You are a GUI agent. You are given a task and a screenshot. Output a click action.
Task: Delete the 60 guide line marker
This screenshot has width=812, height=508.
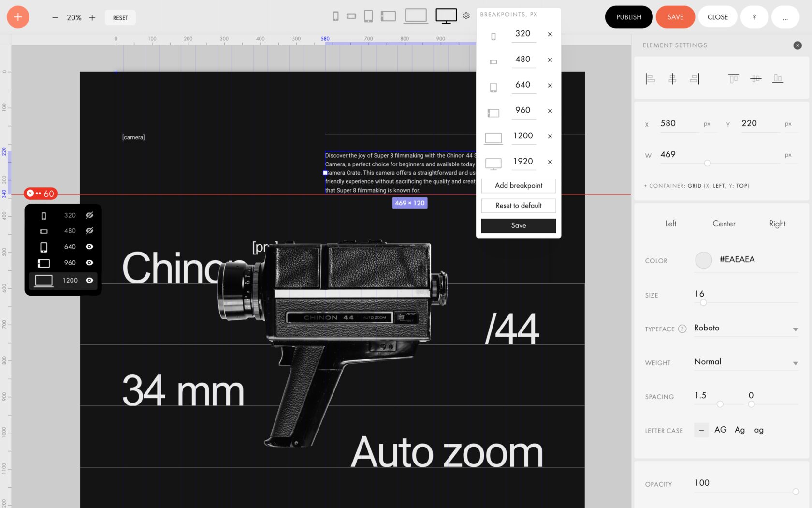[x=30, y=194]
